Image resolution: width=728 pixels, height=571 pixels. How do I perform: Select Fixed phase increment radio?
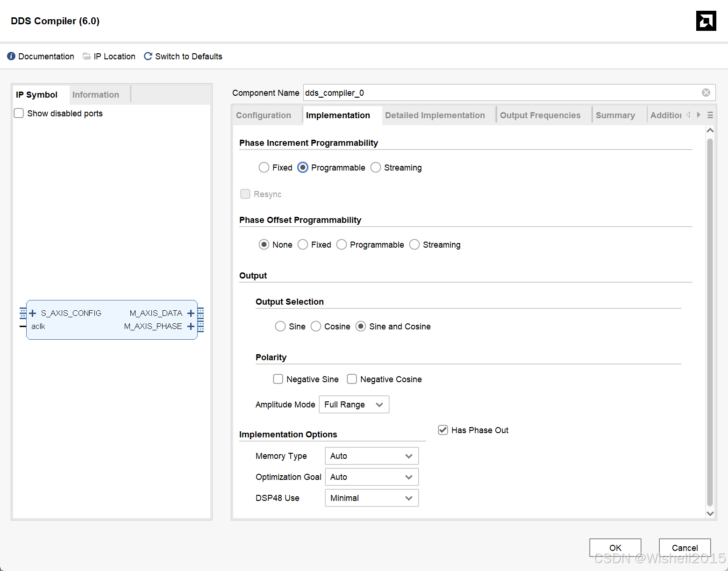coord(264,167)
